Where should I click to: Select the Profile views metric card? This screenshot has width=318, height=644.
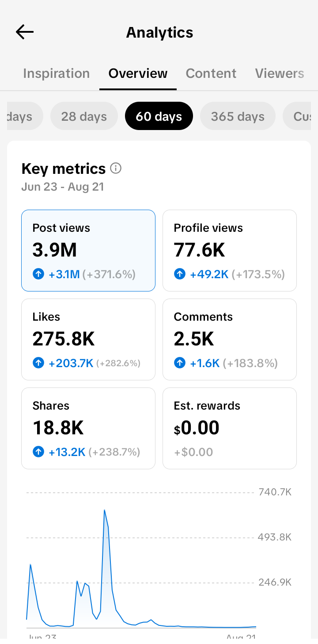(230, 250)
